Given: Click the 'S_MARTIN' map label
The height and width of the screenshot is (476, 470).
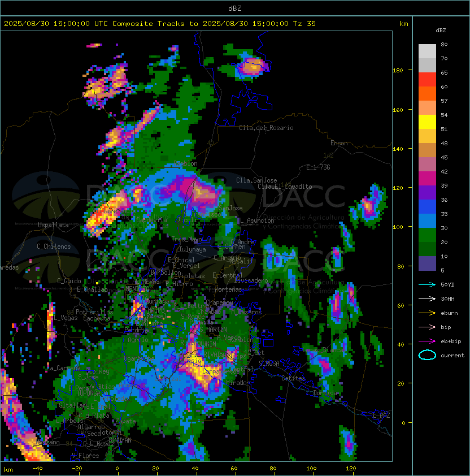Looking at the screenshot, I should pos(213,329).
